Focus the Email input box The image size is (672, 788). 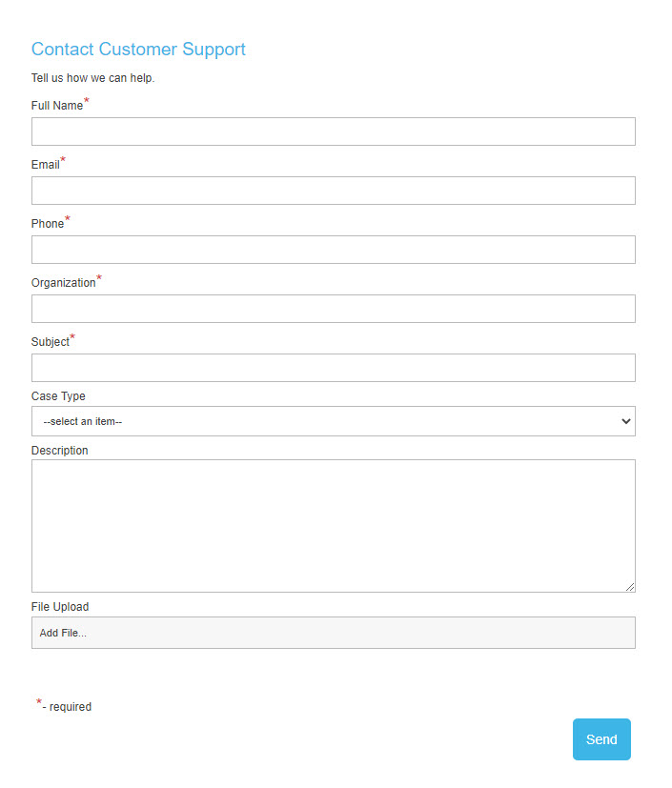click(x=333, y=191)
